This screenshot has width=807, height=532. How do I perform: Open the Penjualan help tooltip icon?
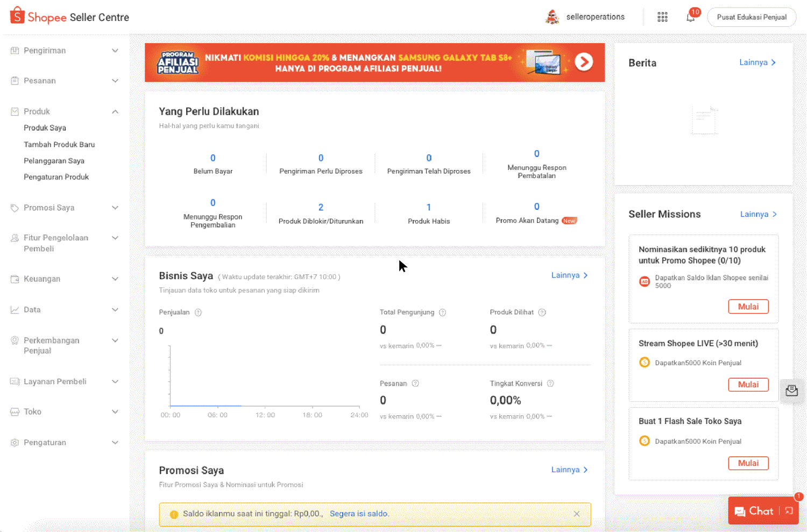(x=198, y=312)
